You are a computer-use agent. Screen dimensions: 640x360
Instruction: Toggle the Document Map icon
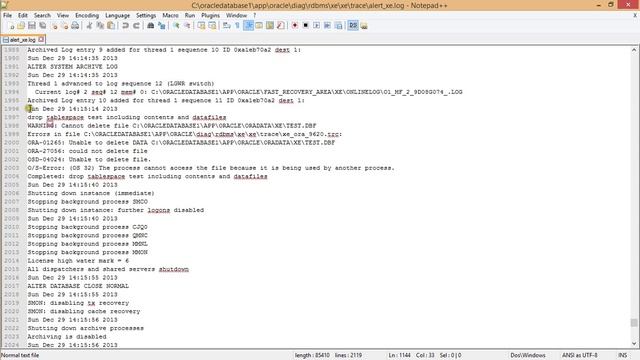[x=270, y=26]
